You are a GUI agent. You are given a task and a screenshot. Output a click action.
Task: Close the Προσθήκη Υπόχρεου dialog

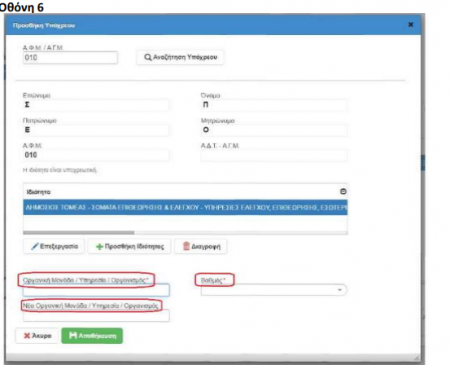click(x=411, y=25)
